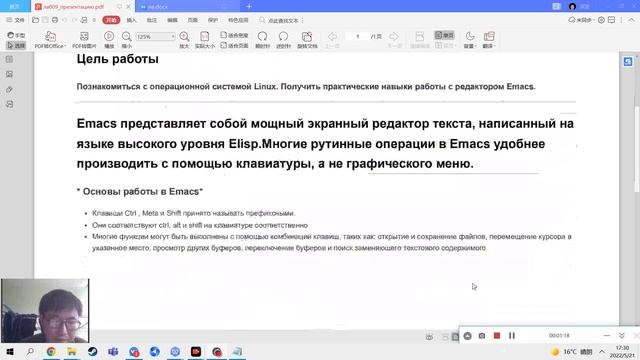This screenshot has height=360, width=640.
Task: Enable fit width view
Action: (234, 35)
